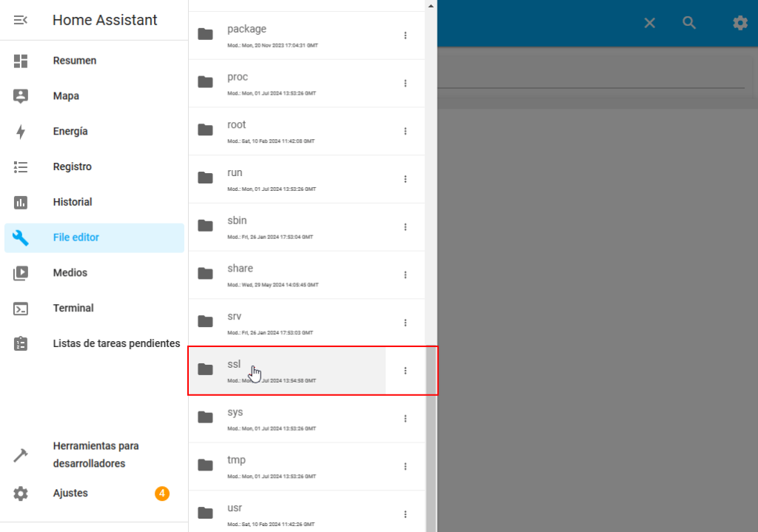
Task: Open the Medios media browser
Action: pyautogui.click(x=70, y=273)
